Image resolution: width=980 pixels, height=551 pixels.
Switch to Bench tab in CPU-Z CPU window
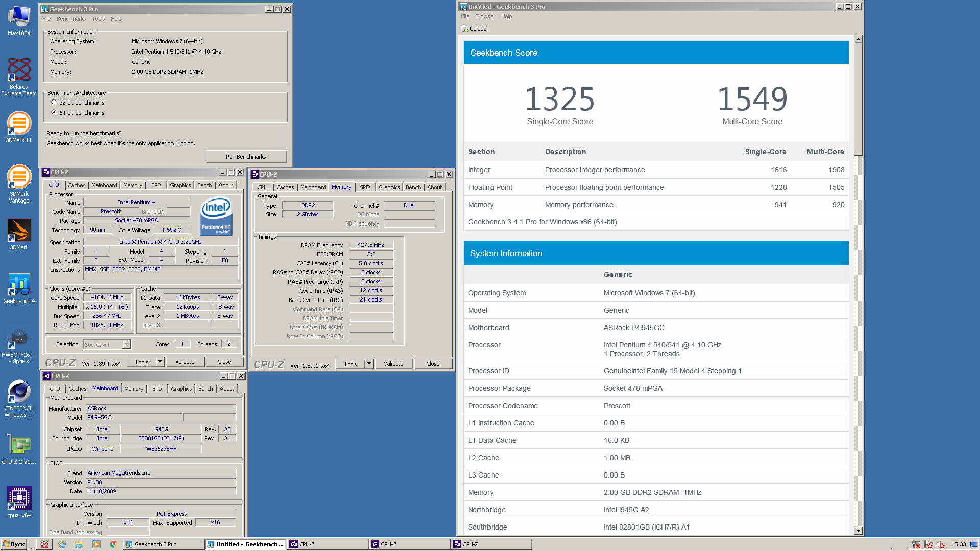[204, 185]
